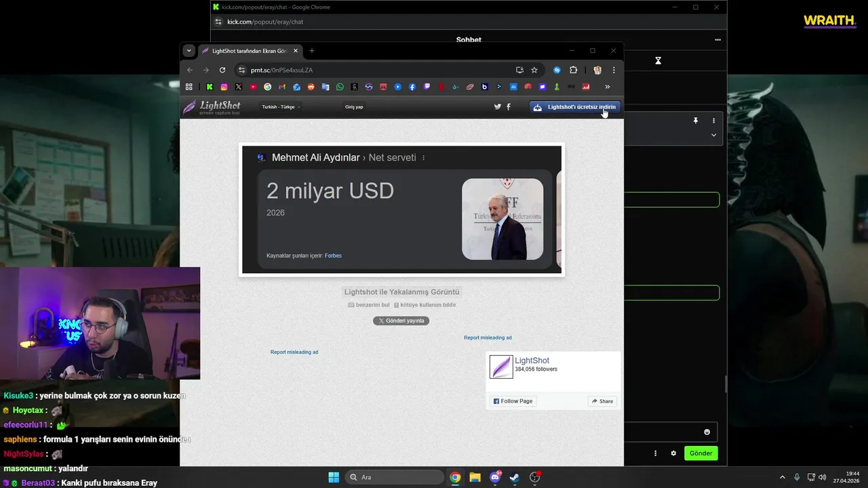The width and height of the screenshot is (868, 488).
Task: Click the captured screenshot image
Action: pos(401,209)
